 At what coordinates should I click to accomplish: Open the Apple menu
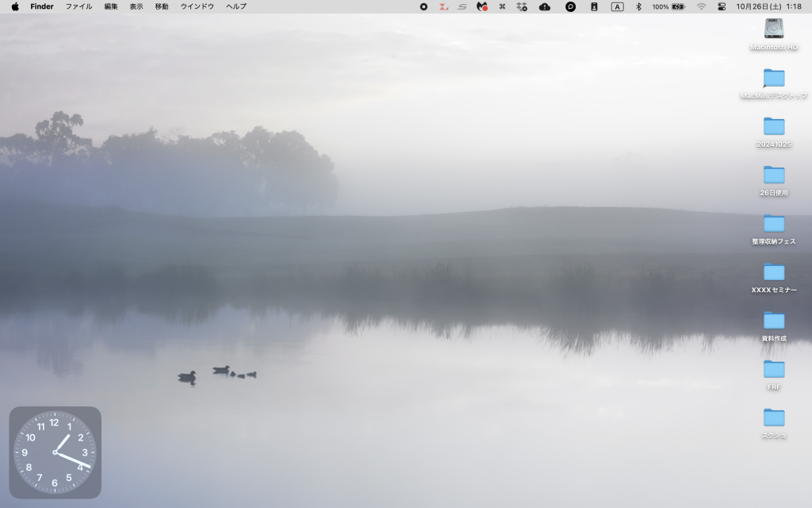[x=15, y=6]
